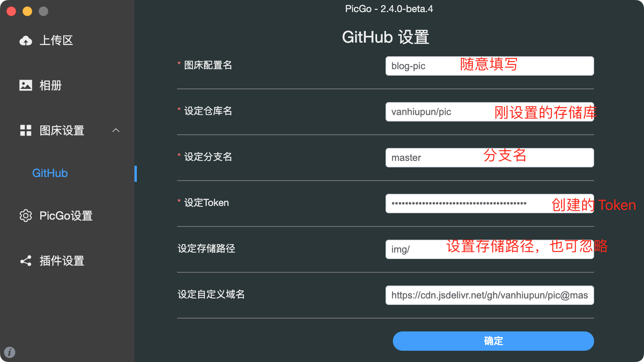Confirm with the 确定 button

point(493,341)
